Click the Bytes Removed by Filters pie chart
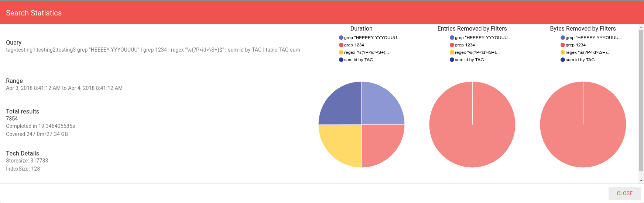 (x=583, y=140)
